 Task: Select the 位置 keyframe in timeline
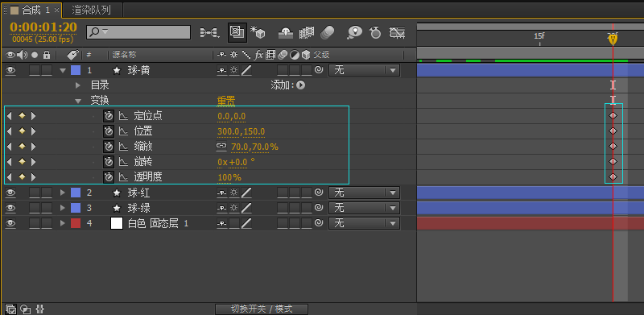[613, 131]
